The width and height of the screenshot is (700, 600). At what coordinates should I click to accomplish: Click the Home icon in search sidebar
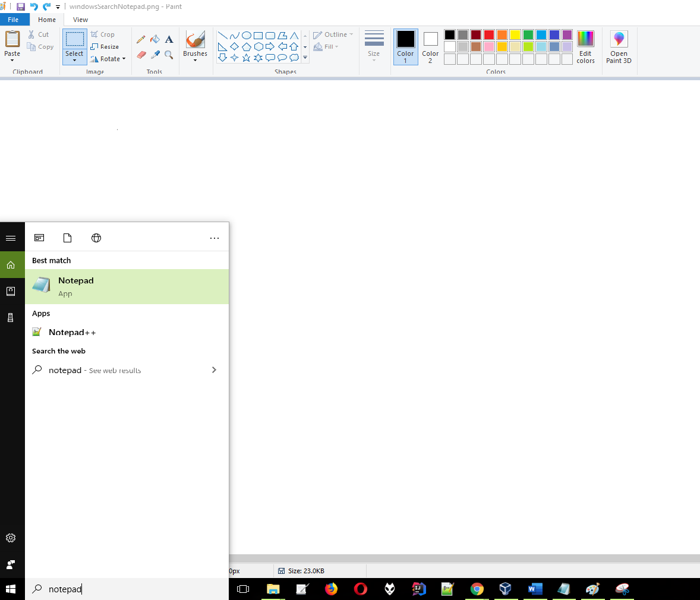[11, 265]
